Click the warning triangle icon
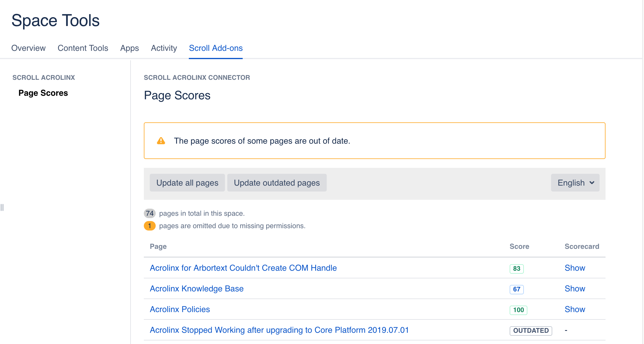This screenshot has width=644, height=344. point(161,141)
